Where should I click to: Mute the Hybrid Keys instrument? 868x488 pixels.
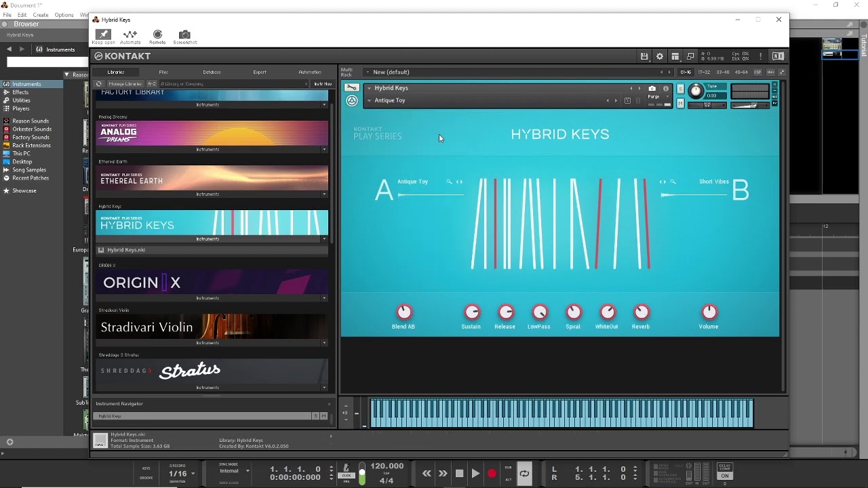pyautogui.click(x=680, y=103)
